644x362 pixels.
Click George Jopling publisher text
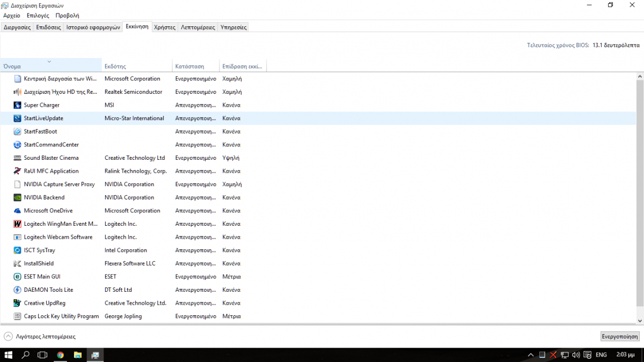[123, 316]
